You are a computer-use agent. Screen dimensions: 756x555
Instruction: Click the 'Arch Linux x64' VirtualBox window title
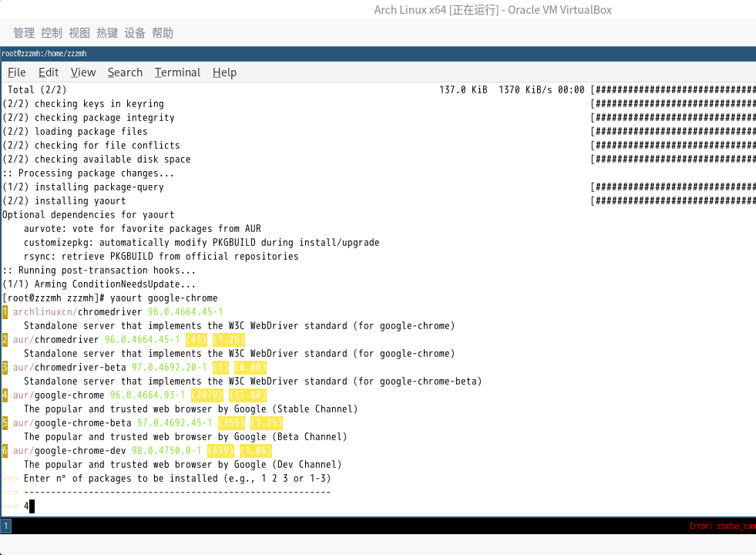[492, 10]
